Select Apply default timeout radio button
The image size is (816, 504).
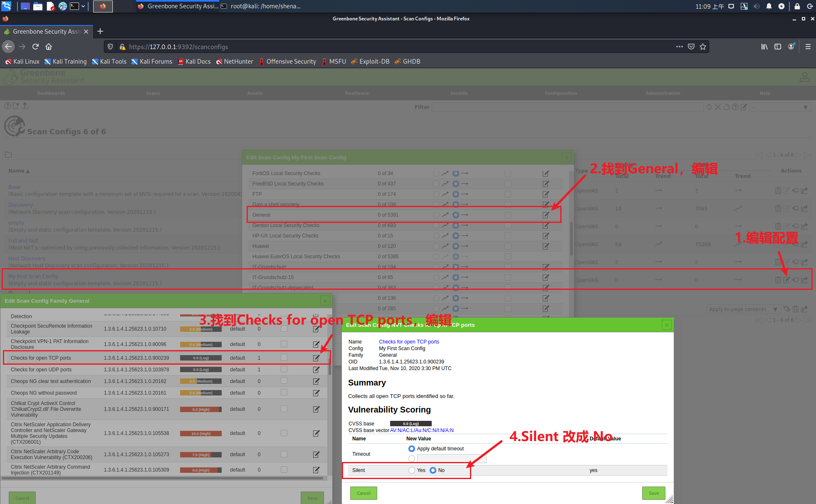(412, 449)
